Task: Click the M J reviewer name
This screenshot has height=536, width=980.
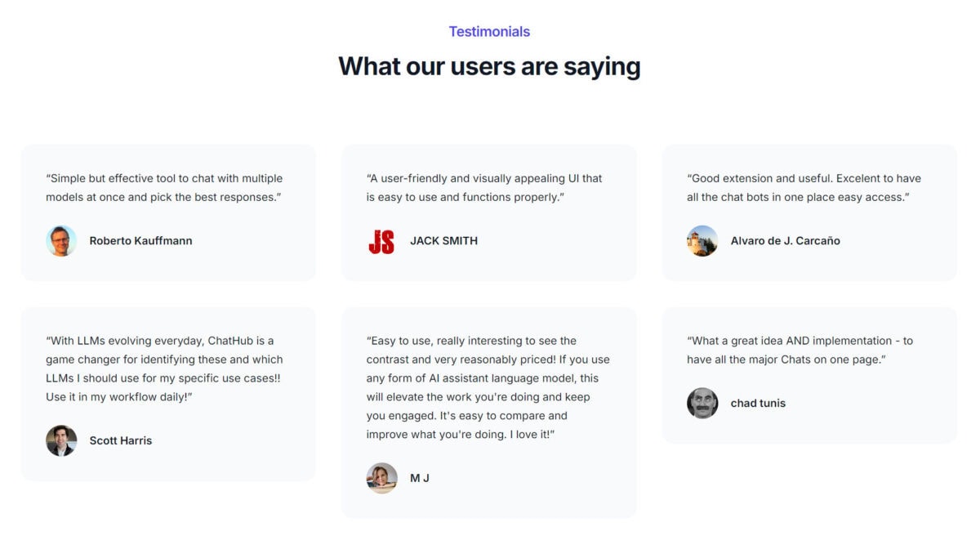Action: point(420,478)
